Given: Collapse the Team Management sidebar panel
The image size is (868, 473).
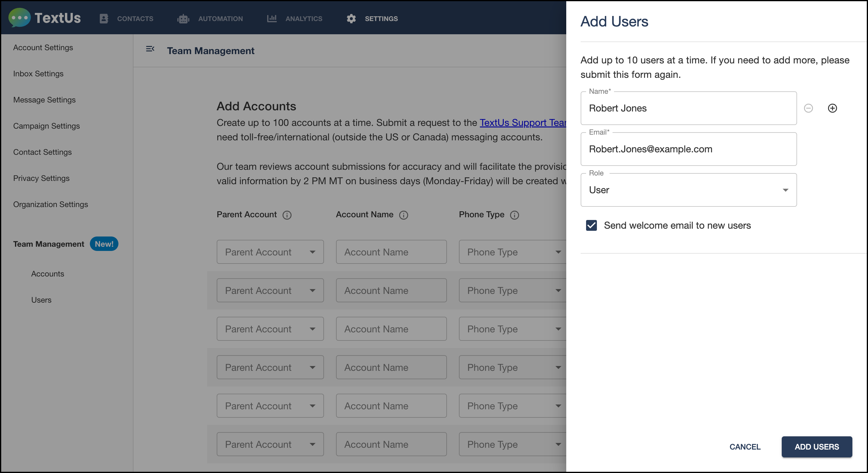Looking at the screenshot, I should point(150,49).
